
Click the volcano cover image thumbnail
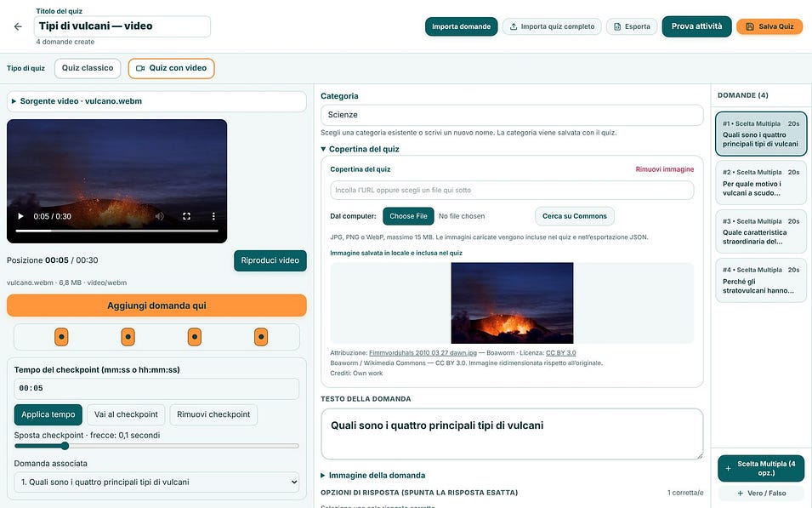[512, 303]
